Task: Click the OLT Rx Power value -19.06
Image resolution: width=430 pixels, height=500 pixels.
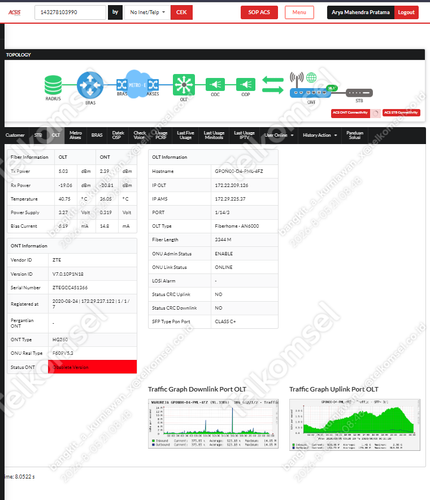Action: (65, 185)
